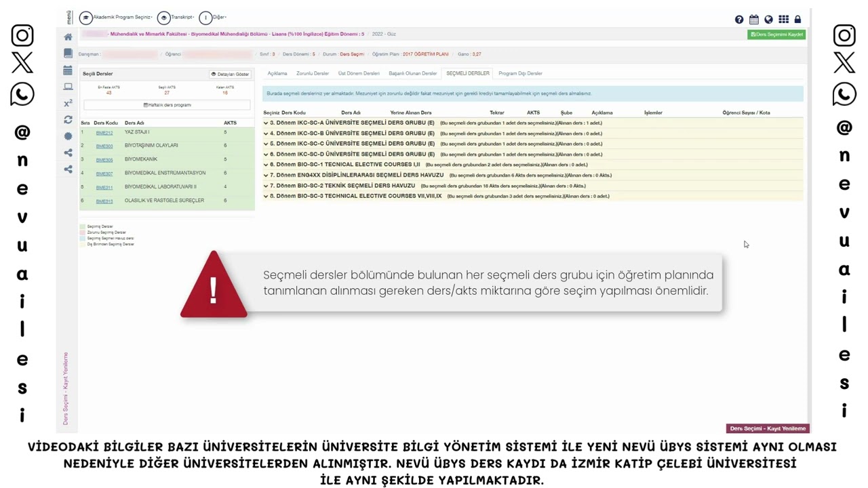Click bottom Ders Seçimi - Kayıt Yenileme button

tap(768, 428)
